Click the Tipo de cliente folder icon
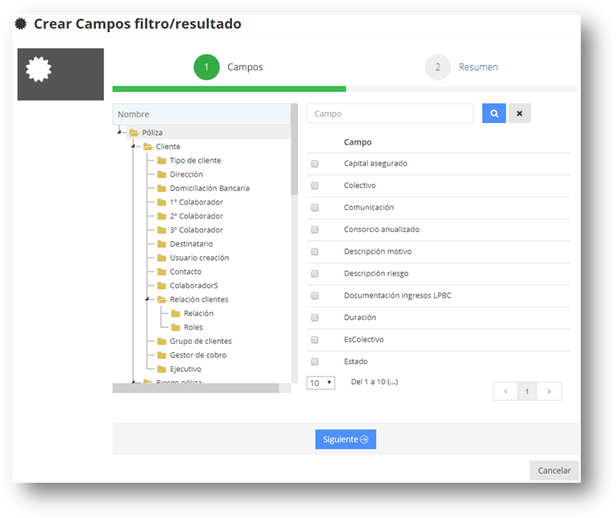The width and height of the screenshot is (616, 518). (161, 161)
